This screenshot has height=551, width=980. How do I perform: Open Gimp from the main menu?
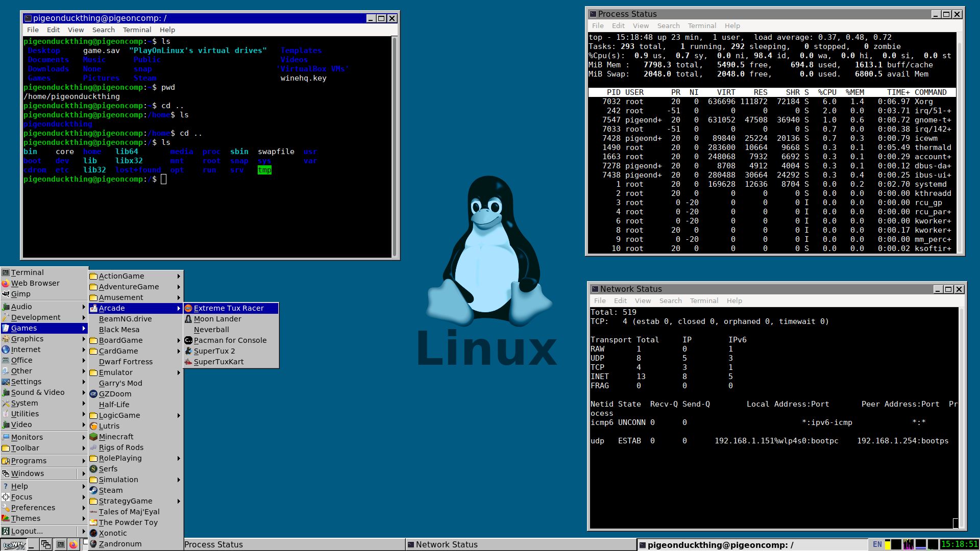pos(20,293)
